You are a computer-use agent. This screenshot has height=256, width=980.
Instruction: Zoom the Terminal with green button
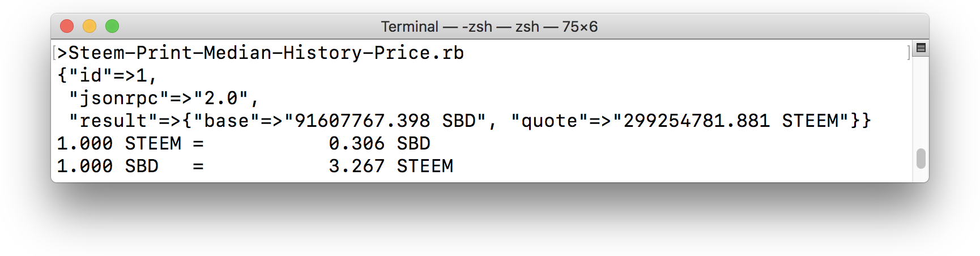tap(112, 26)
